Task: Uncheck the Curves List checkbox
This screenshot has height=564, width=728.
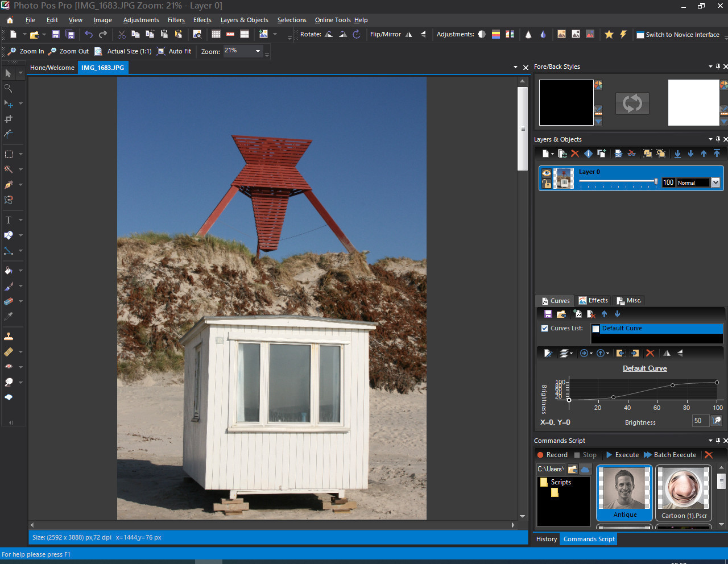Action: coord(544,328)
